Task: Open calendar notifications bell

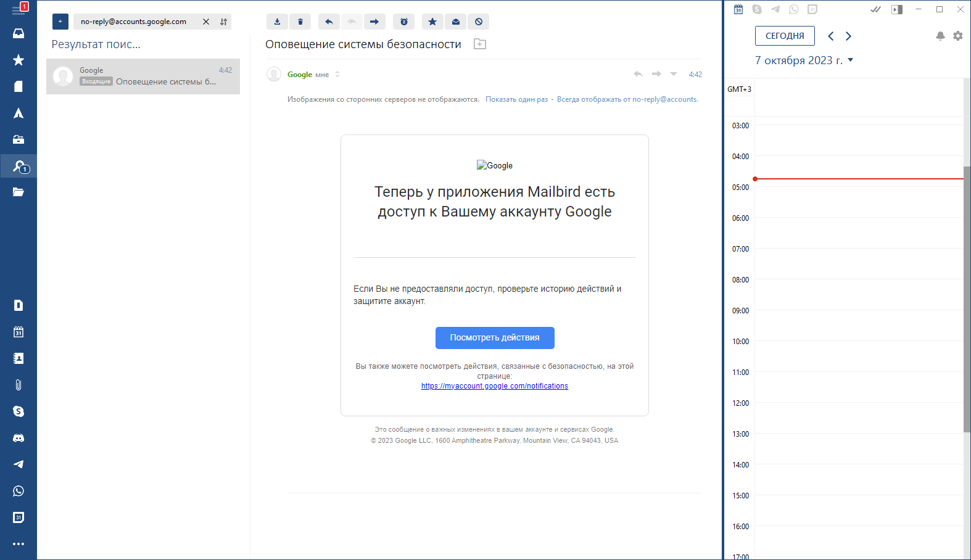Action: [x=940, y=36]
